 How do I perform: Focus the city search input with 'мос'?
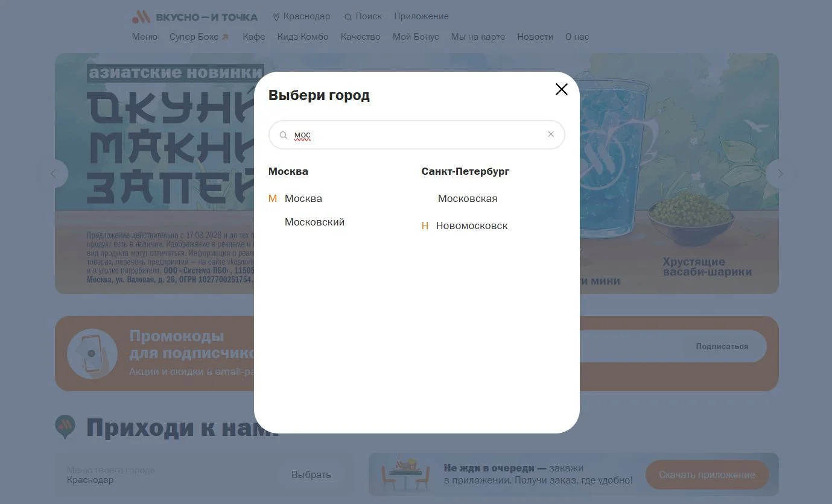(416, 135)
